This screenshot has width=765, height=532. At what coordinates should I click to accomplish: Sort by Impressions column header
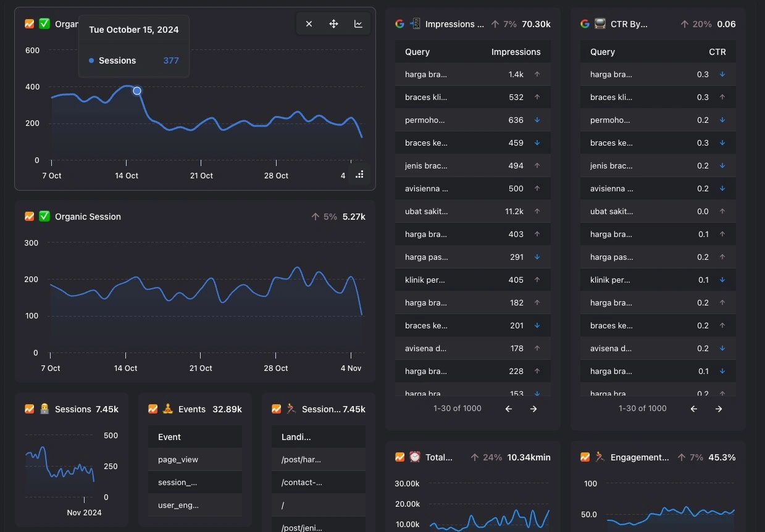pos(516,52)
